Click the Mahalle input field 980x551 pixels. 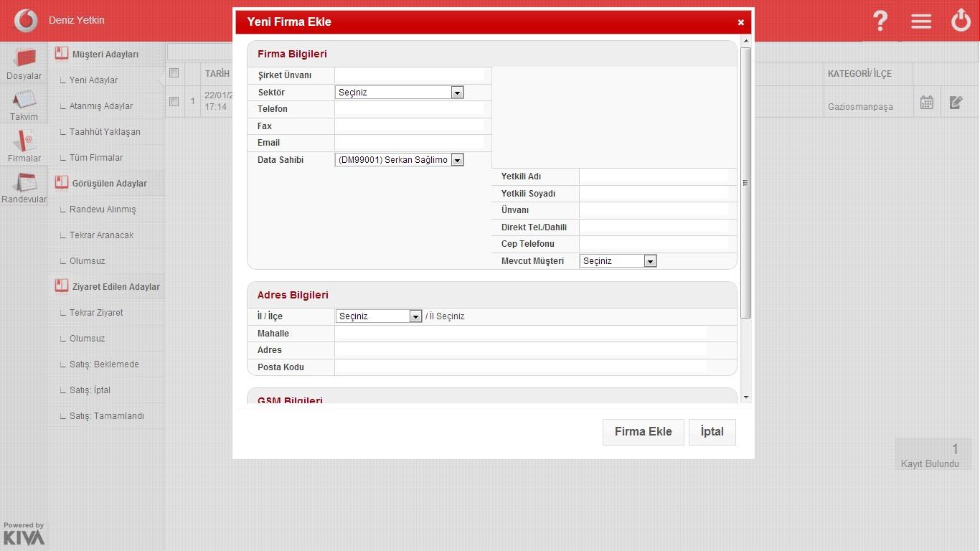[521, 334]
